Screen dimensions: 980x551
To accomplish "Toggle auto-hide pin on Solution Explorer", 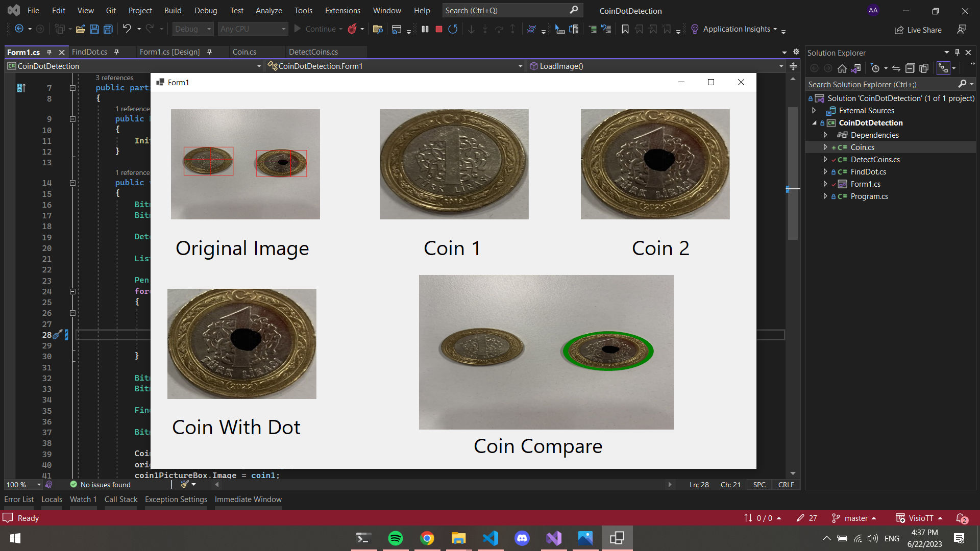I will coord(957,53).
